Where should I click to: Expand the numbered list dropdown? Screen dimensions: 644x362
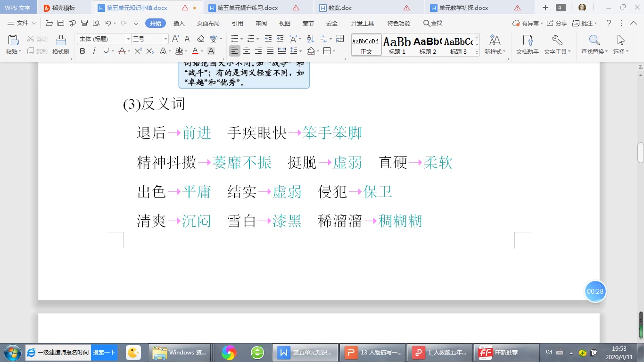point(257,39)
